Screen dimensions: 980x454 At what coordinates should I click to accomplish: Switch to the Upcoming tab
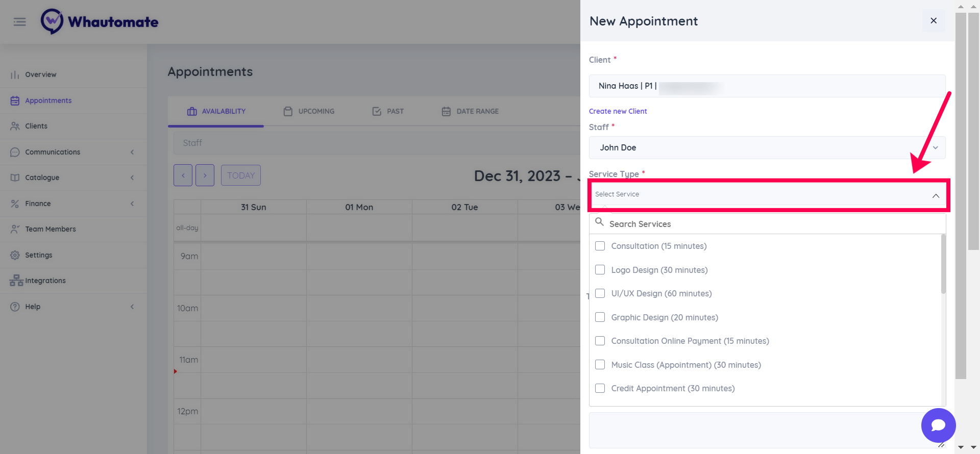click(x=309, y=111)
